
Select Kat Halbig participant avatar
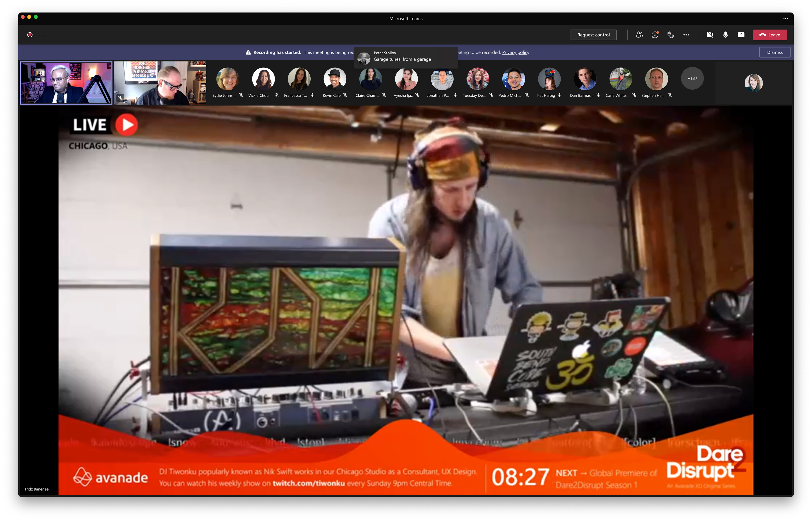tap(549, 79)
